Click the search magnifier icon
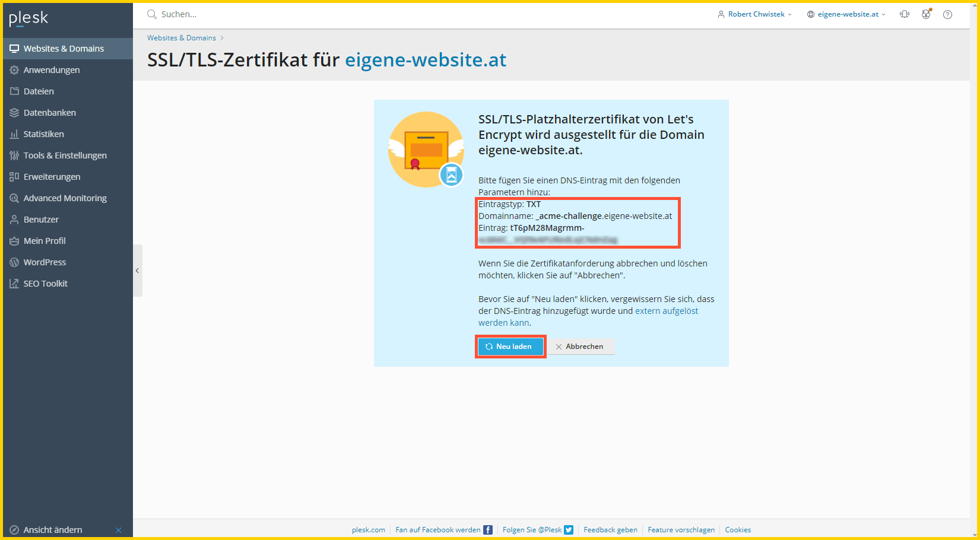Screen dimensions: 980x540 152,14
